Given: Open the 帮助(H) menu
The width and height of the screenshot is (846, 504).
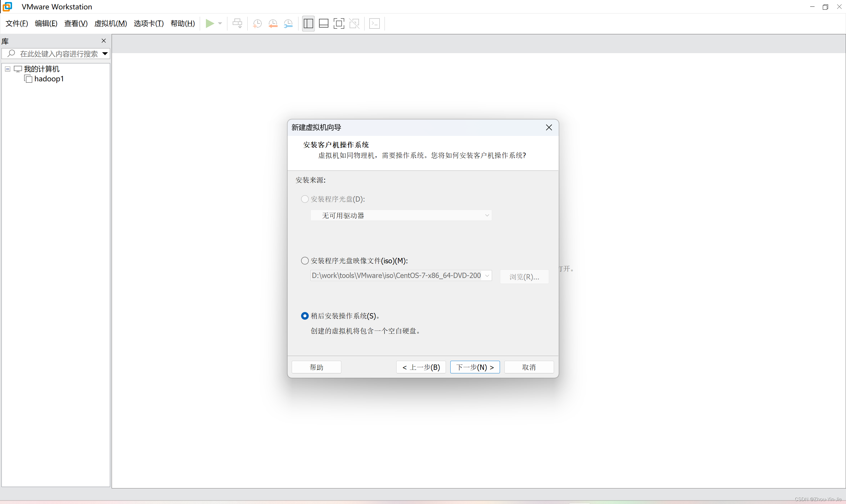Looking at the screenshot, I should [182, 23].
